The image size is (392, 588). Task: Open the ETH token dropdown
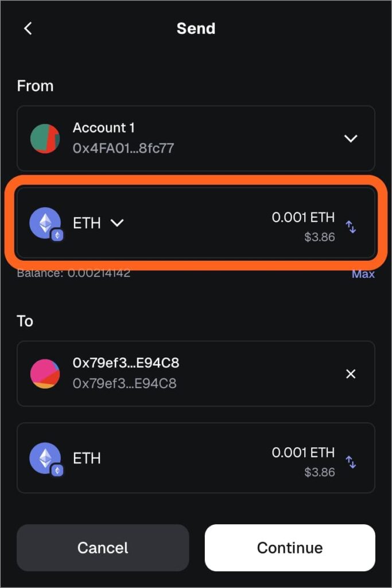(x=117, y=223)
